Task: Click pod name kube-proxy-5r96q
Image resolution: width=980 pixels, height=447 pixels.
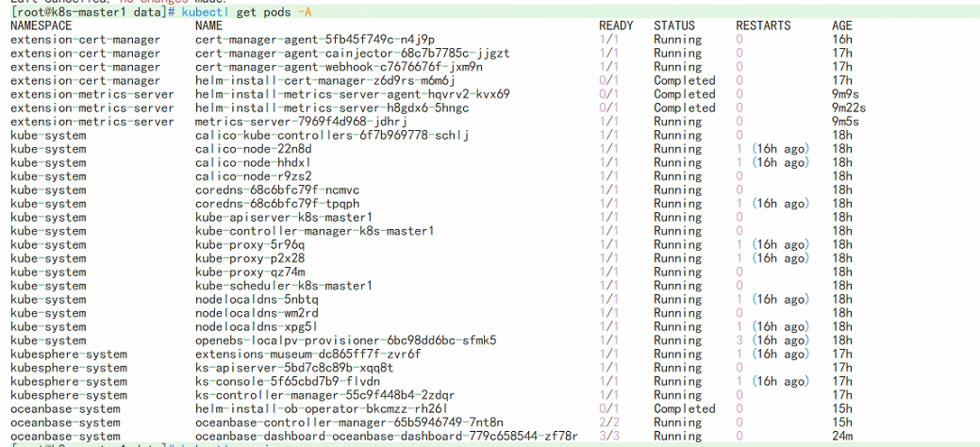Action: coord(249,245)
